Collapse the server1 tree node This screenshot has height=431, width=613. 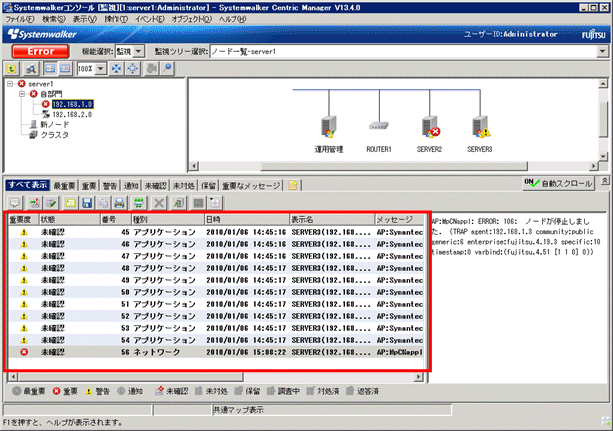point(10,84)
